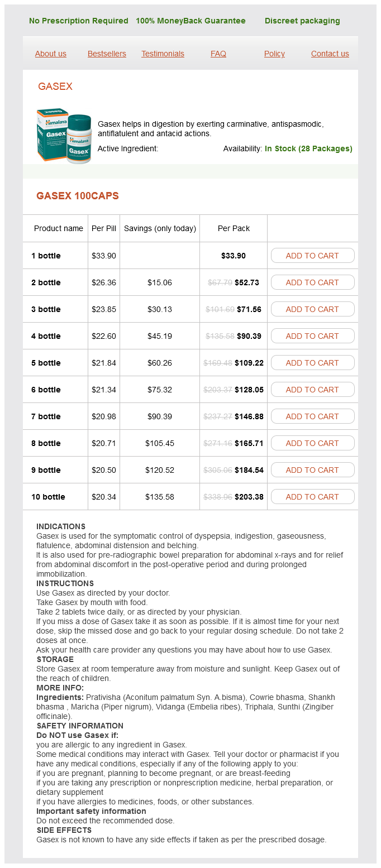This screenshot has width=381, height=868.
Task: Add 6 bottle pack to cart
Action: pos(312,390)
